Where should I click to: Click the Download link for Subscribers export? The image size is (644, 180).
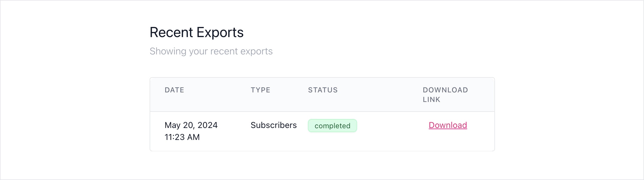tap(448, 125)
